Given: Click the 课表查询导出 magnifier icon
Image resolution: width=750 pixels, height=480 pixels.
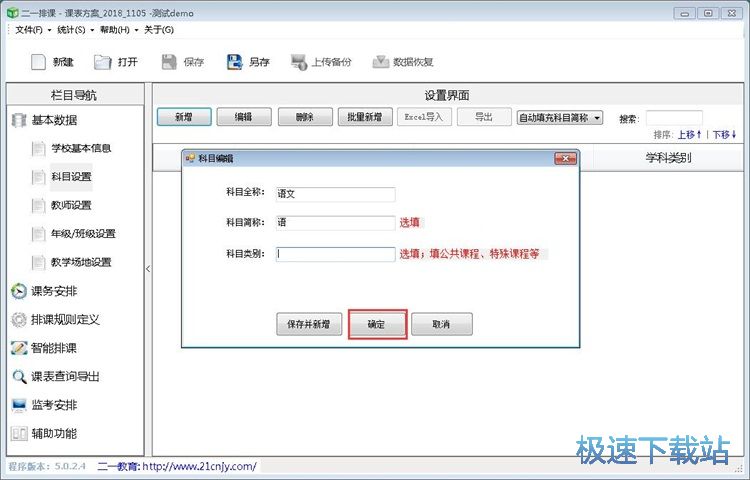Looking at the screenshot, I should 19,377.
